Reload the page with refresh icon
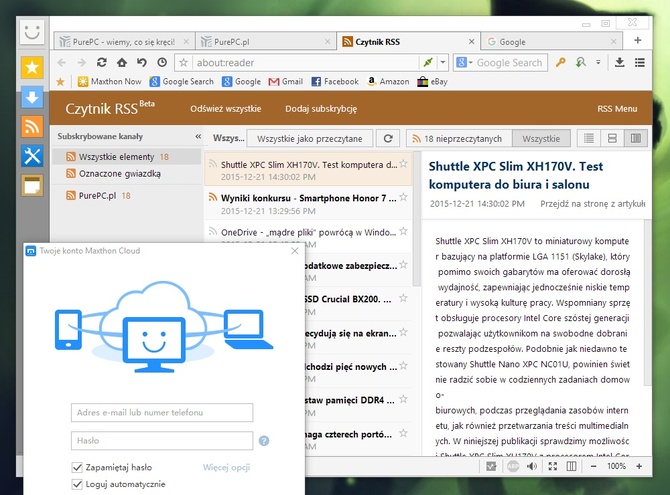Screen dimensions: 670x495 tap(102, 62)
